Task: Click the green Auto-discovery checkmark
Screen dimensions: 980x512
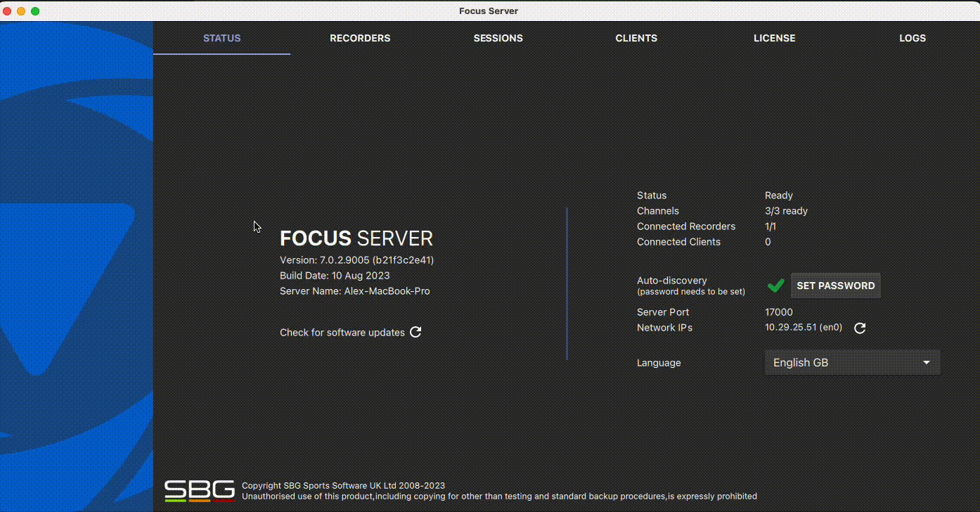Action: click(775, 286)
